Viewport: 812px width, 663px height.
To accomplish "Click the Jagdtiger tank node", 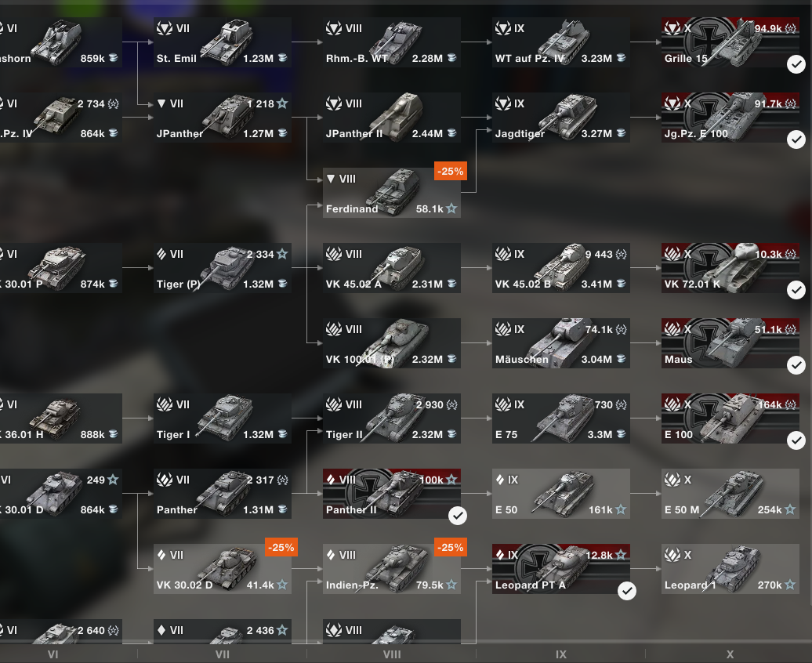I will [x=561, y=118].
